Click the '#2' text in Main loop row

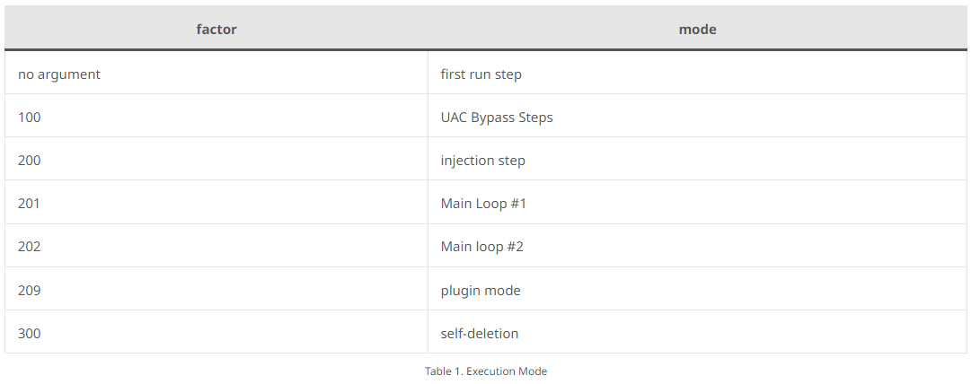515,247
